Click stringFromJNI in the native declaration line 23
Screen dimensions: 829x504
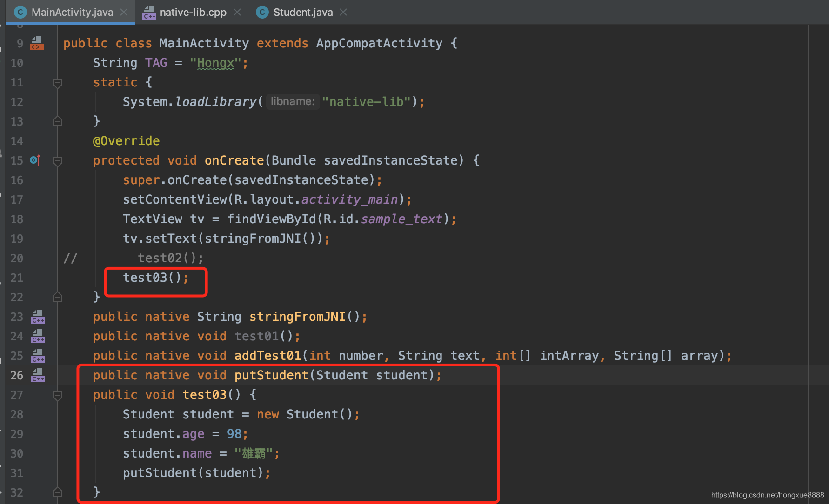point(298,317)
